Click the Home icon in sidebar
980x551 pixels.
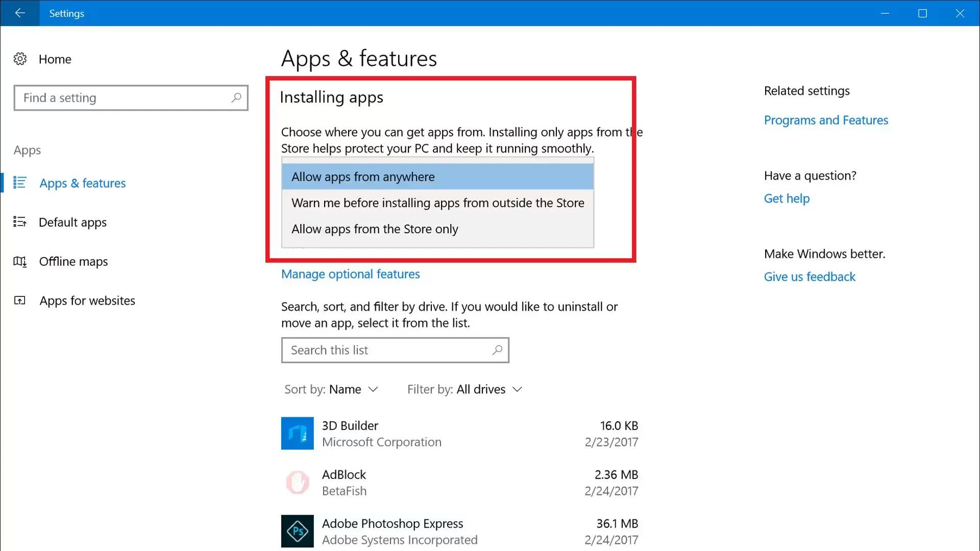(20, 59)
